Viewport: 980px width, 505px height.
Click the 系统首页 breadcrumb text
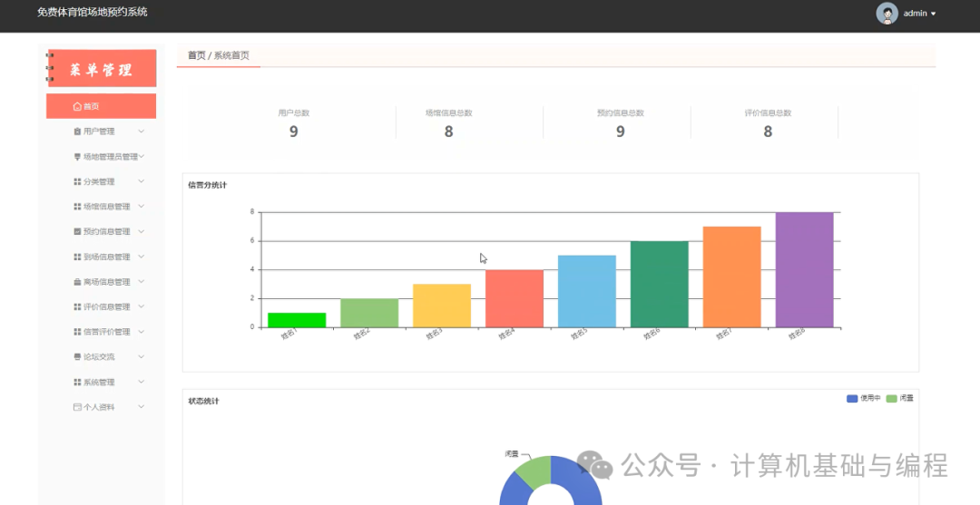click(231, 55)
